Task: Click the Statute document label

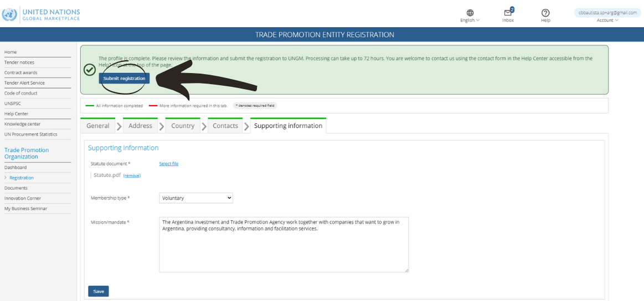Action: point(111,163)
